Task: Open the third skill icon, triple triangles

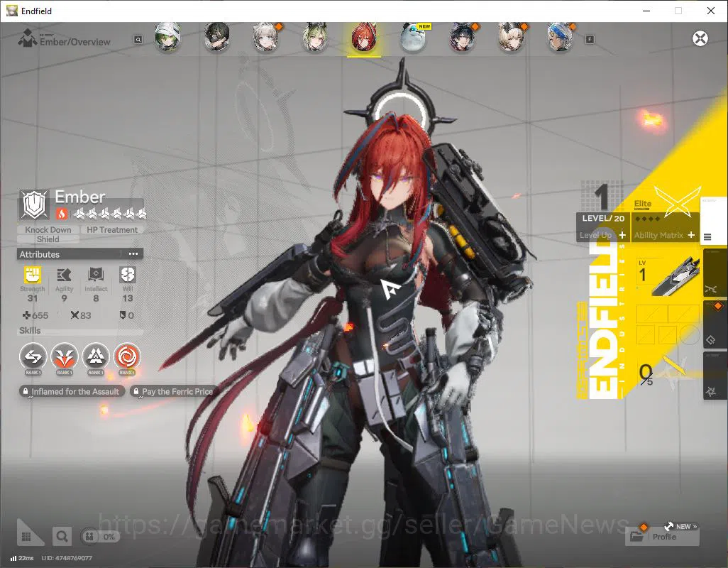Action: [x=96, y=357]
